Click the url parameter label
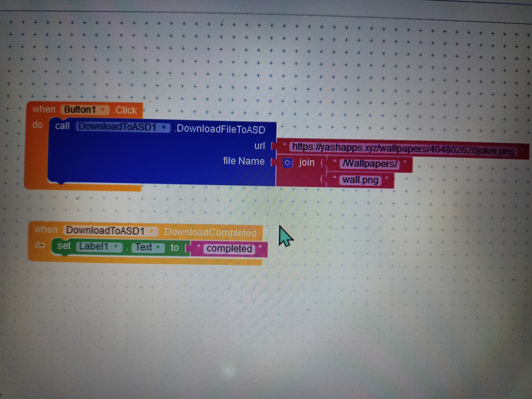The width and height of the screenshot is (532, 399). [259, 146]
